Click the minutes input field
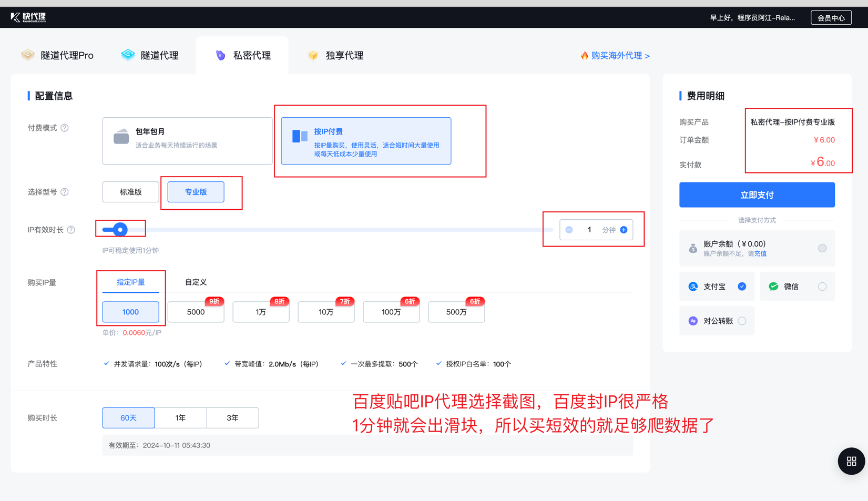The height and width of the screenshot is (501, 868). (589, 230)
